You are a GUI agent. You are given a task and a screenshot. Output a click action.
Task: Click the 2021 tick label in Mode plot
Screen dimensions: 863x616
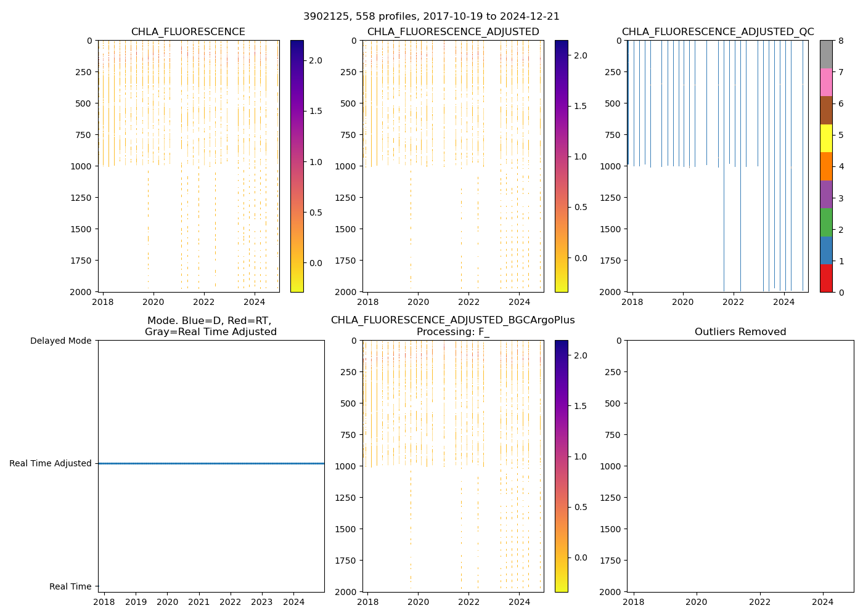[198, 602]
